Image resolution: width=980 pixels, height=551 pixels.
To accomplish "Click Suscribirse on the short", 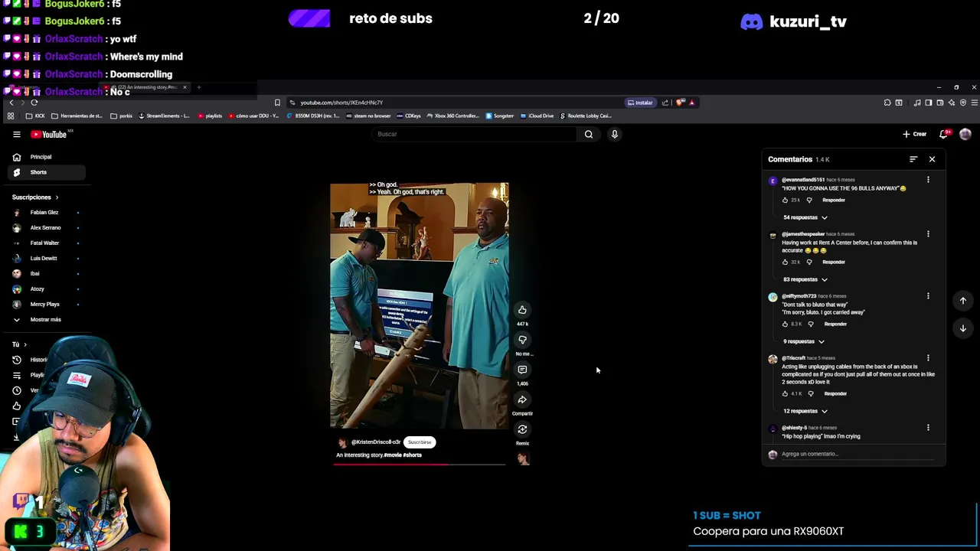I will point(420,442).
